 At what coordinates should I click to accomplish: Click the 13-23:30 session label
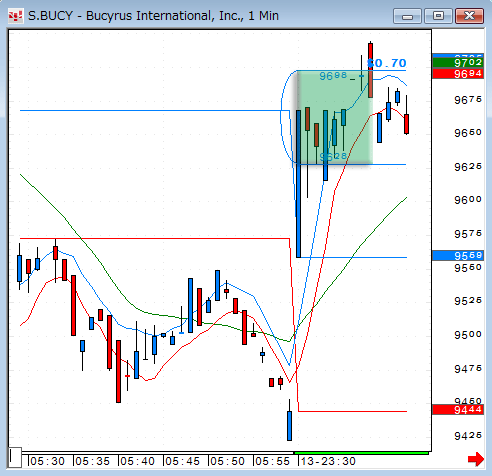[328, 461]
